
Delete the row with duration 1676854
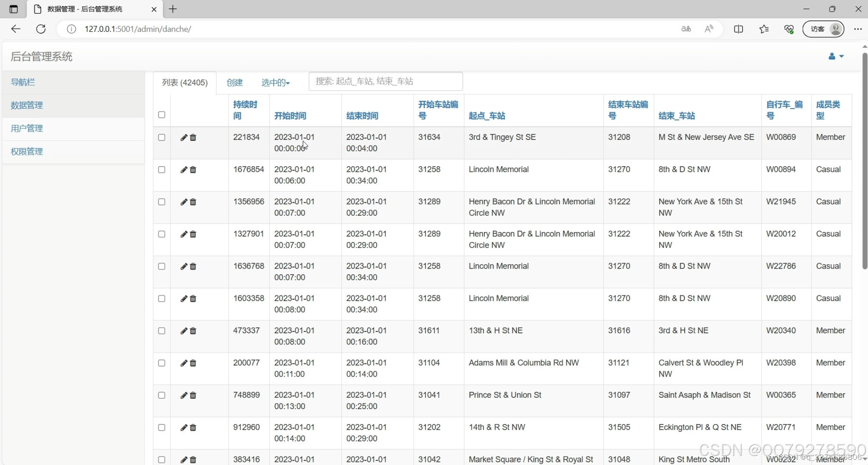coord(193,170)
